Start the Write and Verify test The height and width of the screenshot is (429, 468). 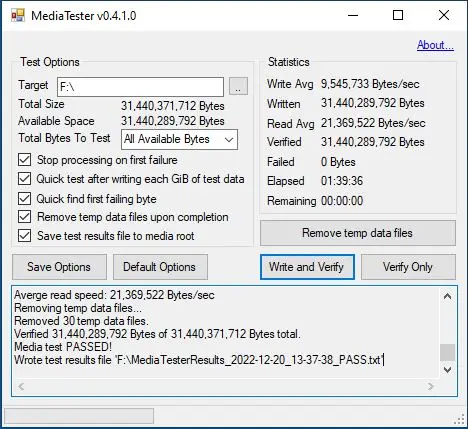[307, 267]
